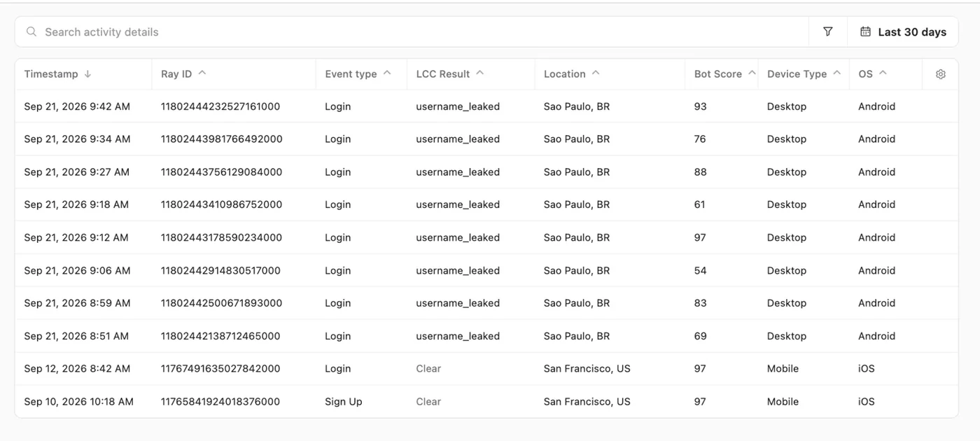Click the Bot Score header label
The image size is (980, 441).
click(718, 74)
